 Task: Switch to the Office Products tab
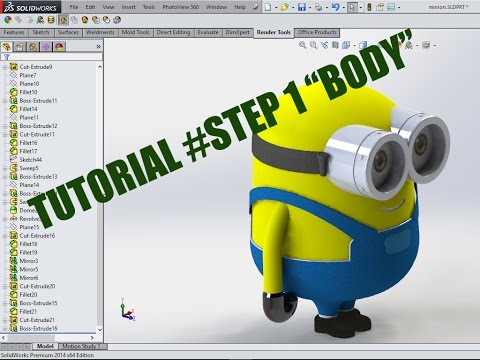[317, 32]
